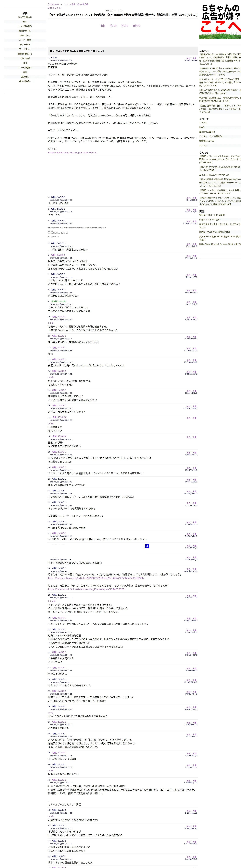Click 大砲 link on post 1

coord(195,58)
